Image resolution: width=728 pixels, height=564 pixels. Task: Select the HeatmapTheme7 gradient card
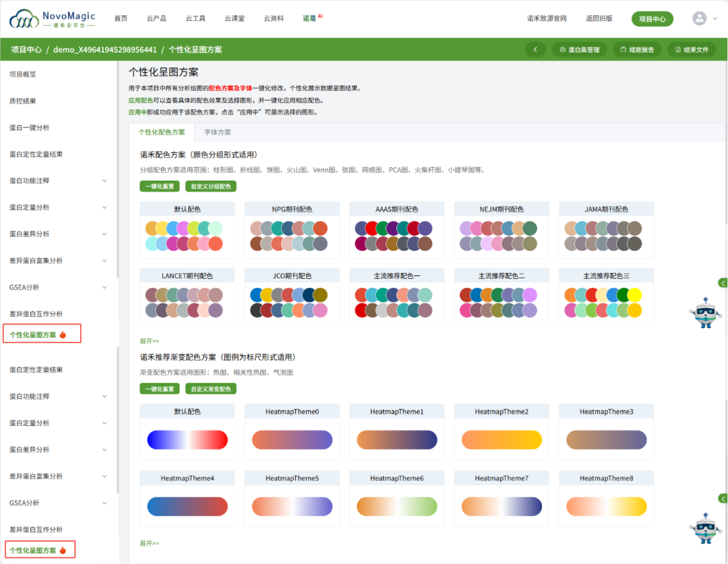502,499
